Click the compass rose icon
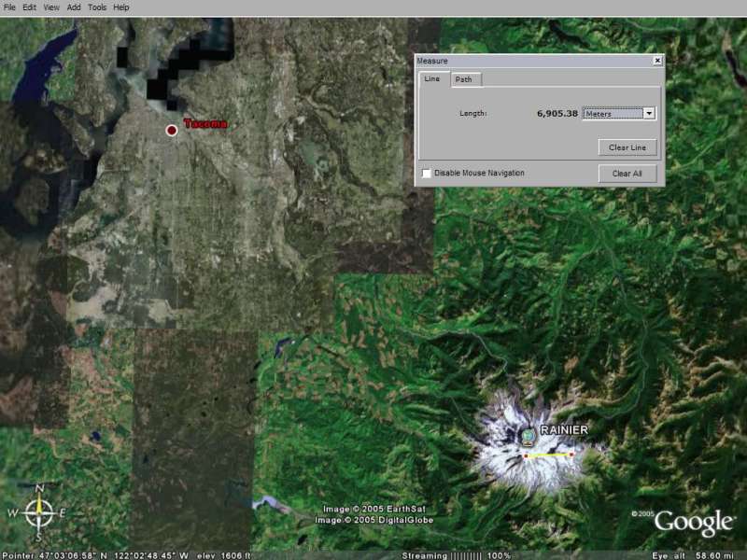 (x=38, y=512)
